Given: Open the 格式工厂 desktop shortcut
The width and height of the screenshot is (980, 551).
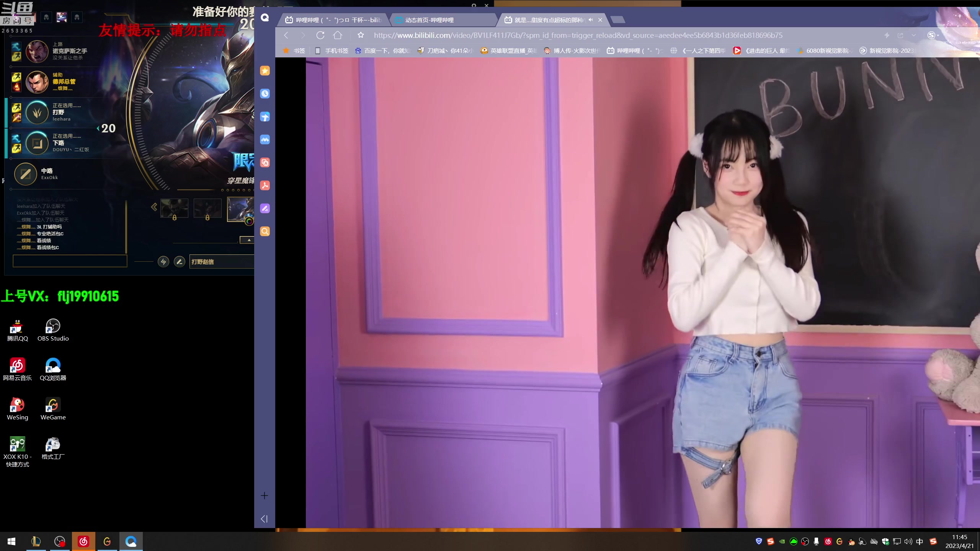Looking at the screenshot, I should pyautogui.click(x=53, y=448).
